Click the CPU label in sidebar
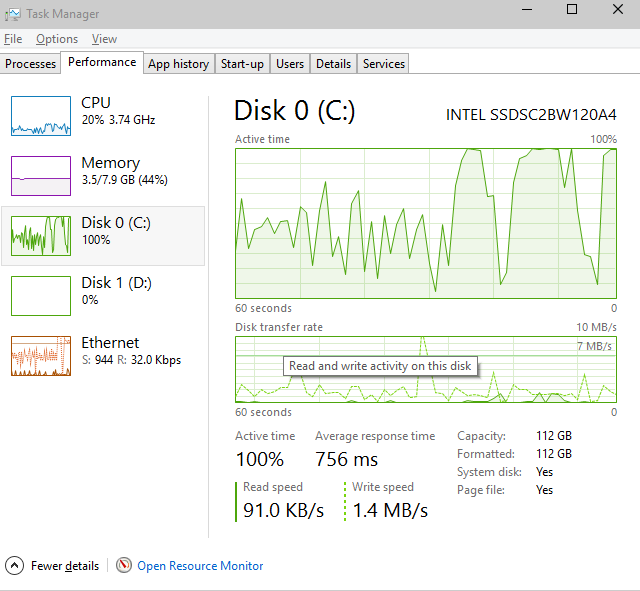 click(x=96, y=103)
